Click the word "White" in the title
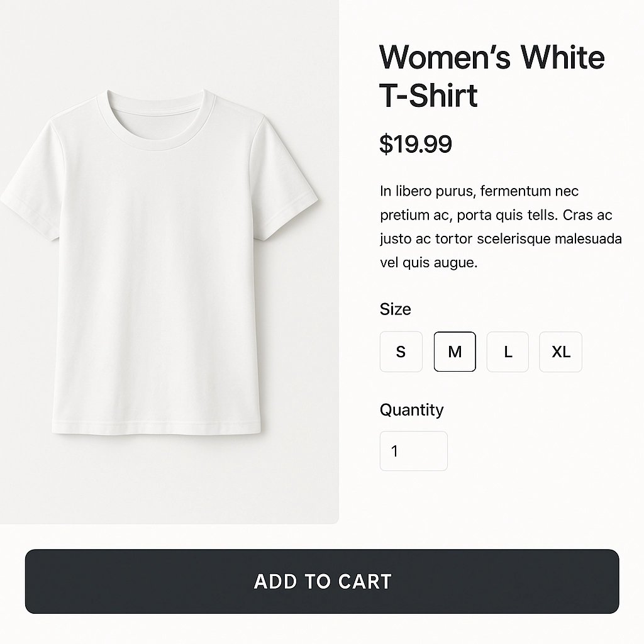The width and height of the screenshot is (644, 644). click(x=562, y=58)
